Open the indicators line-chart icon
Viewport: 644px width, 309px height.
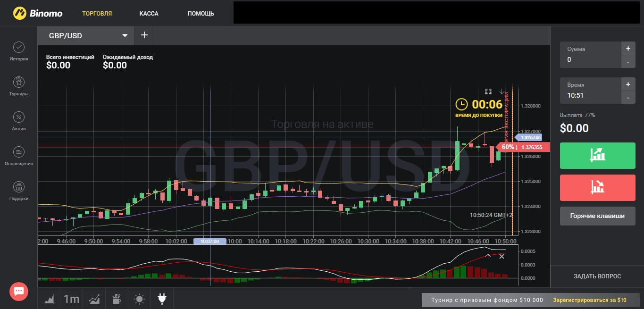(94, 299)
